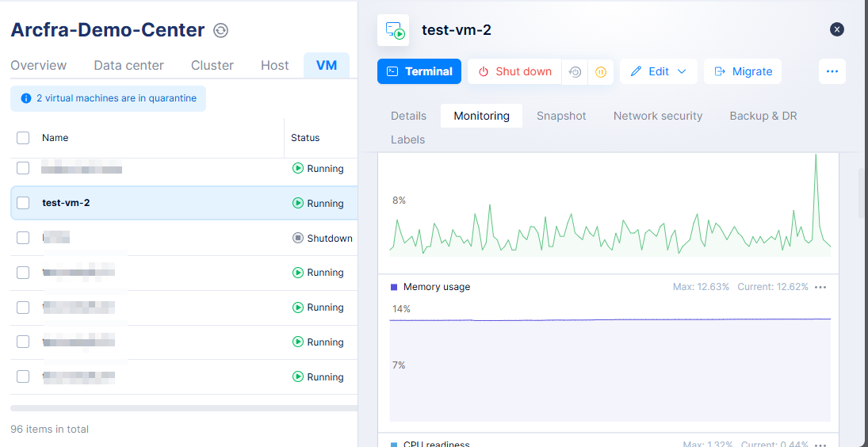The width and height of the screenshot is (868, 447).
Task: Click the restart VM icon
Action: [575, 71]
